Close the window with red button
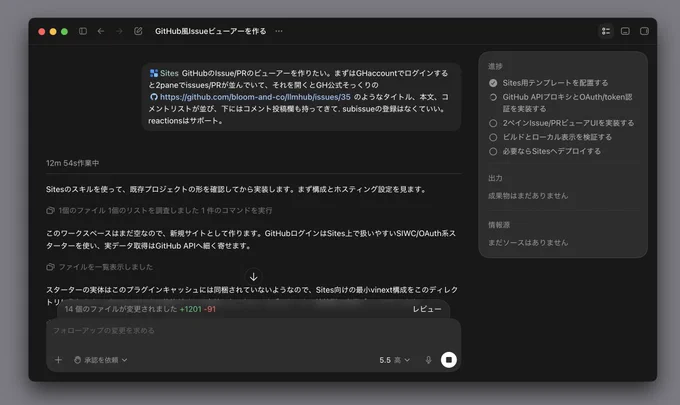 (x=42, y=32)
